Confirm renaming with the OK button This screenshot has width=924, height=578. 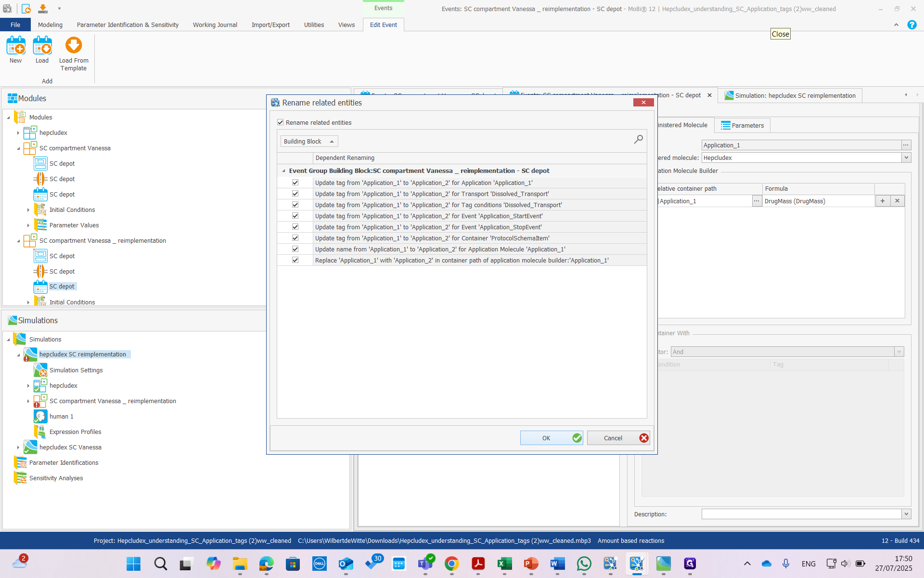coord(551,438)
